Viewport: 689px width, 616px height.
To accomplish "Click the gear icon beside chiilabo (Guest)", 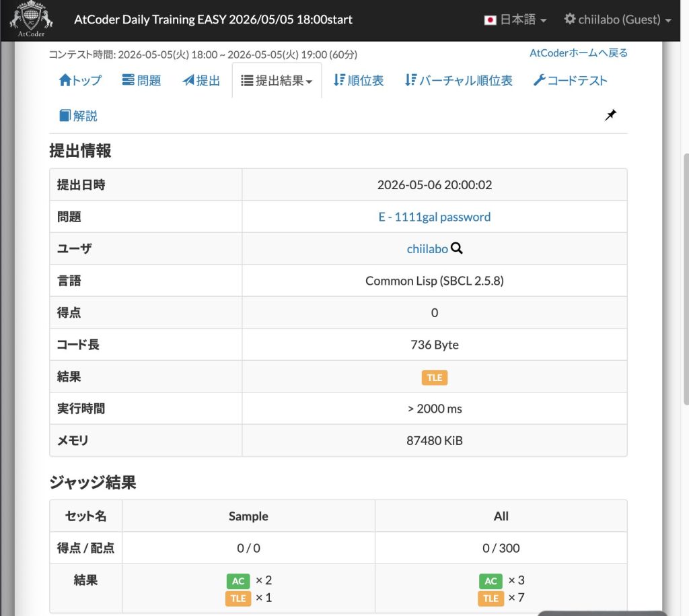I will [x=569, y=19].
